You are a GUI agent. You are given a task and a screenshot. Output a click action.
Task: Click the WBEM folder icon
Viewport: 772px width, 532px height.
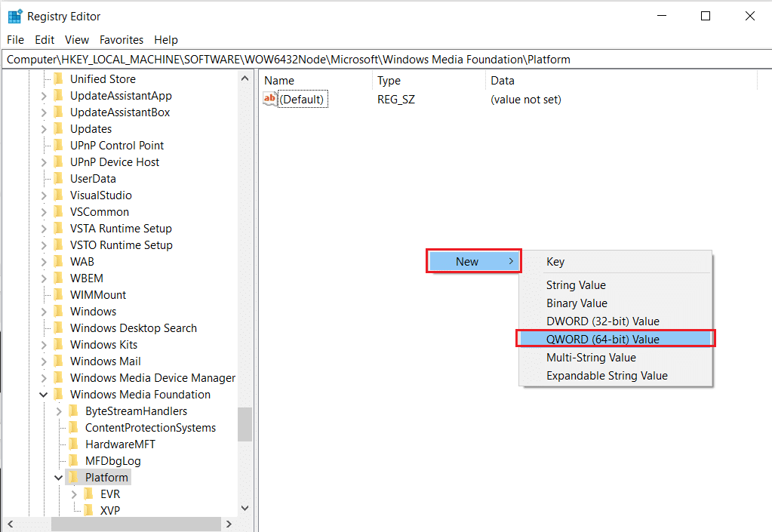click(x=58, y=278)
